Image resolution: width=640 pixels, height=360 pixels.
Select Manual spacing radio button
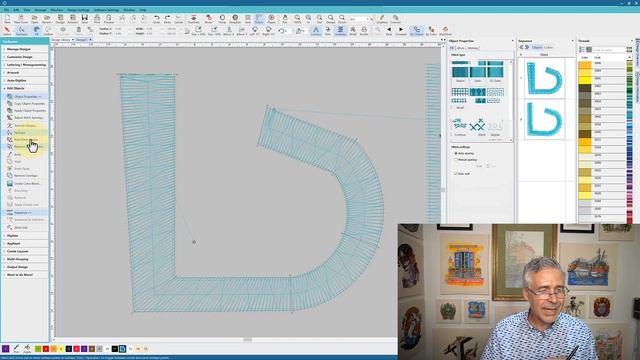456,160
